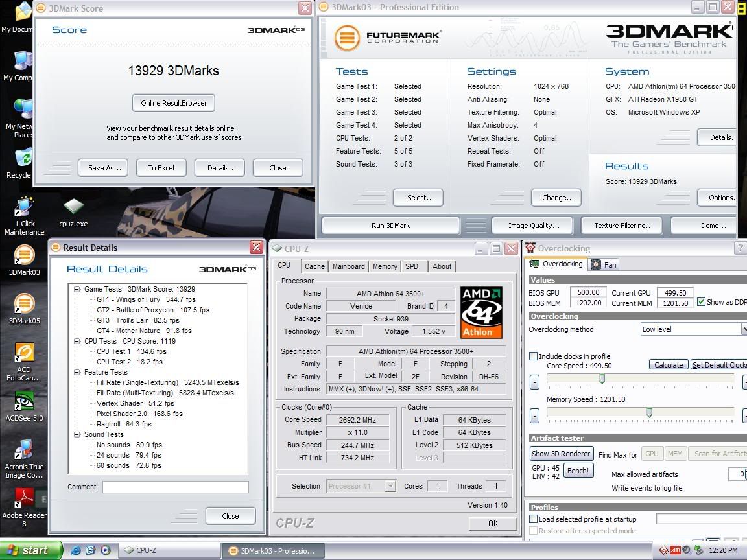Open the Recycle Bin icon
The image size is (747, 560).
(x=23, y=159)
